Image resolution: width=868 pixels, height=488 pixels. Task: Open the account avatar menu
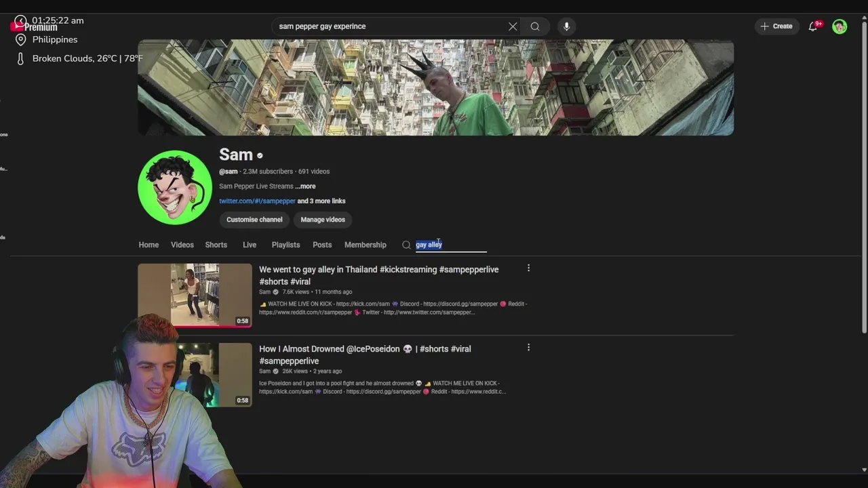click(840, 26)
